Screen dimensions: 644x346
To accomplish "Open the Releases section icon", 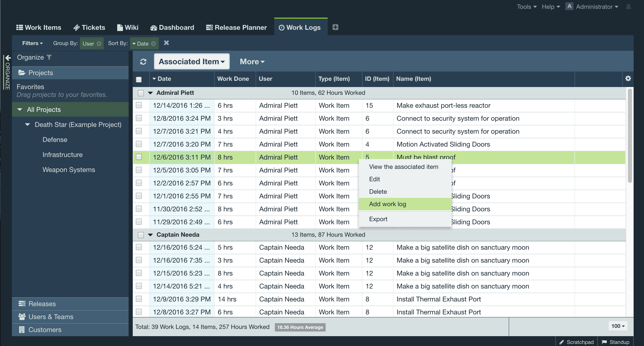I will click(x=22, y=304).
